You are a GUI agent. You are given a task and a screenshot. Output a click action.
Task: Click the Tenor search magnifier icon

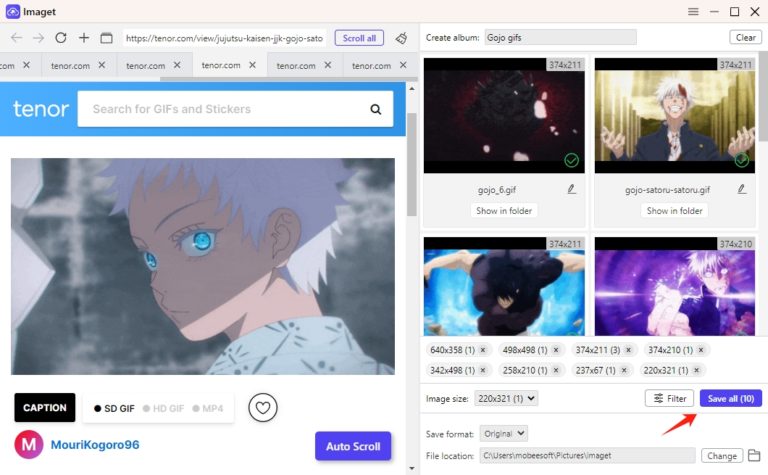tap(376, 109)
